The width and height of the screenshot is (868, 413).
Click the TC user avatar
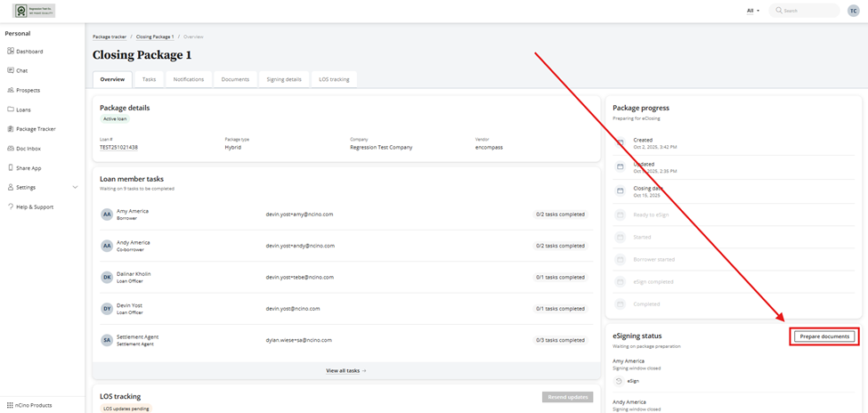pos(853,11)
